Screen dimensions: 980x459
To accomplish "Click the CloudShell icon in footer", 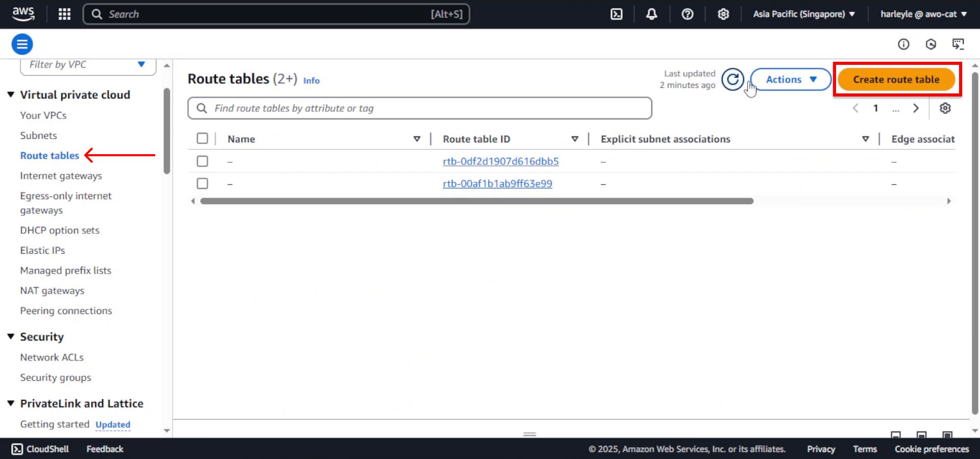I will 17,449.
